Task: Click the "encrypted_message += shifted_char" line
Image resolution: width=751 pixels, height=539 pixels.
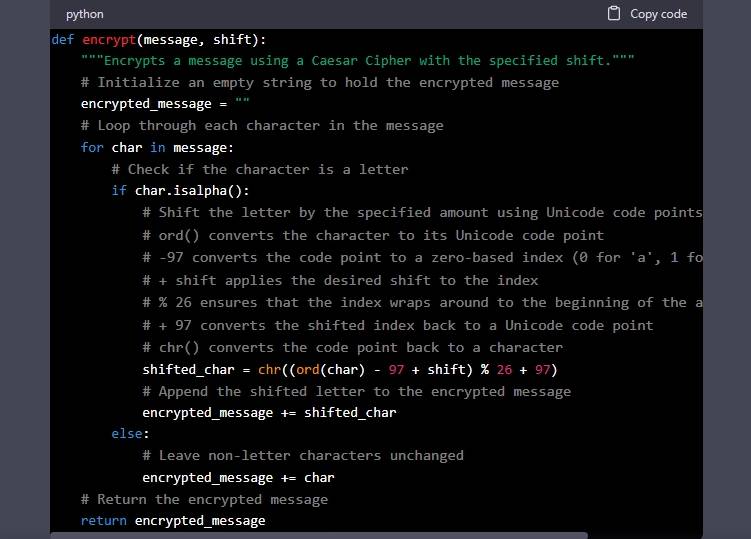Action: 269,413
